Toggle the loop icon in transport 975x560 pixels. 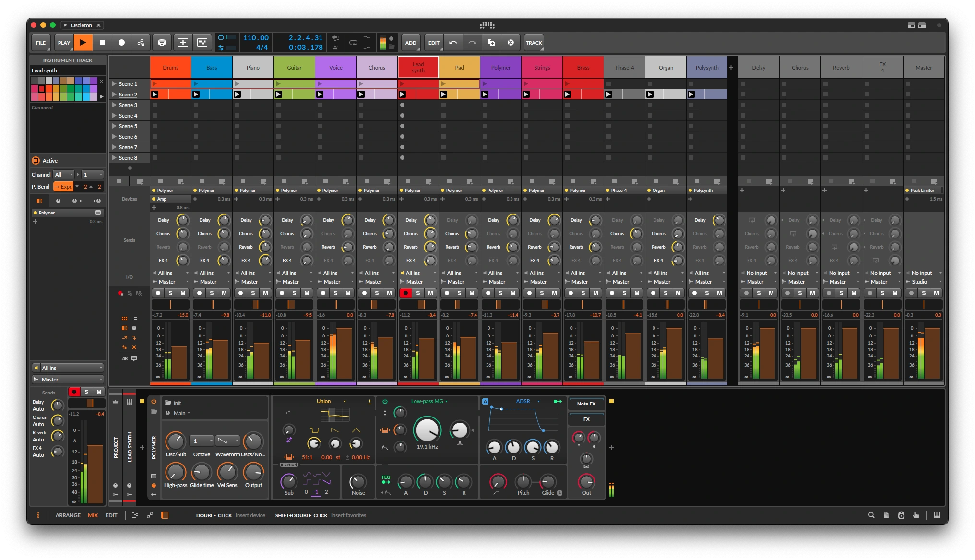(353, 43)
